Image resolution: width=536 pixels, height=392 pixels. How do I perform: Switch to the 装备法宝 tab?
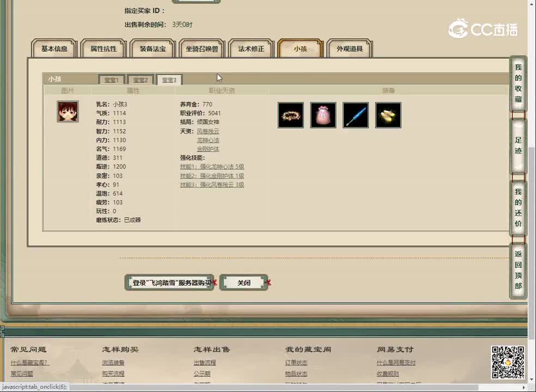(x=153, y=49)
